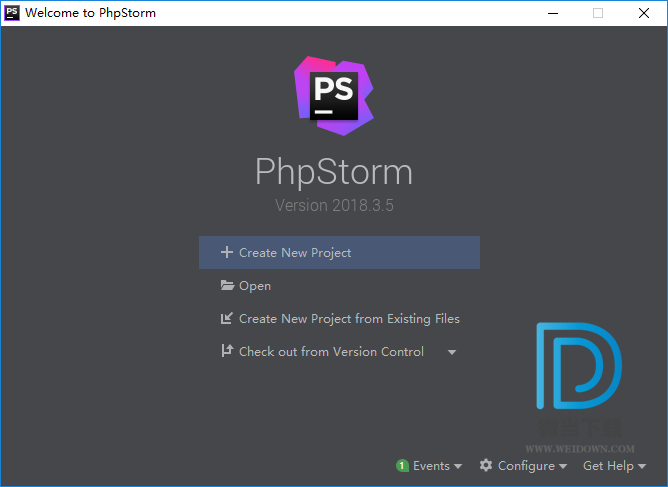Select the Create New Project label

click(x=295, y=253)
